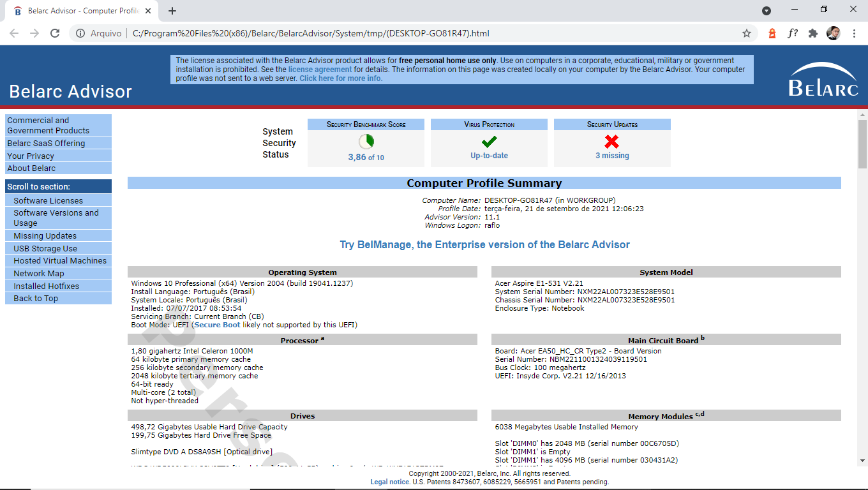
Task: Click the green checkmark Virus Protection icon
Action: click(x=489, y=142)
